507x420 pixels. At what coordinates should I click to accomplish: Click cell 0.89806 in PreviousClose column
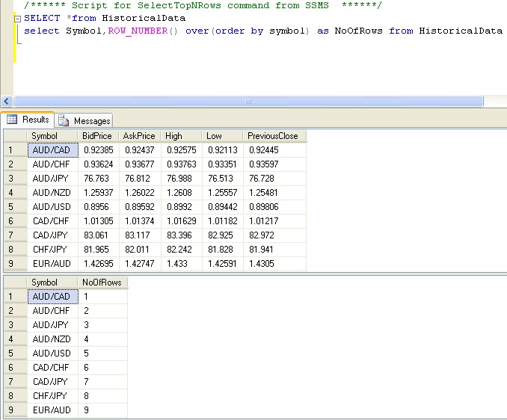274,207
